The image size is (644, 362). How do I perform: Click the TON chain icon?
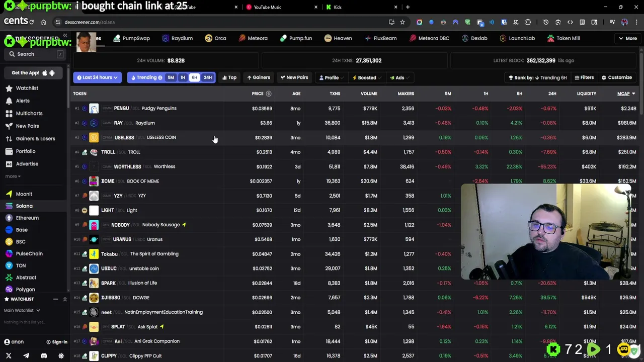(9, 265)
